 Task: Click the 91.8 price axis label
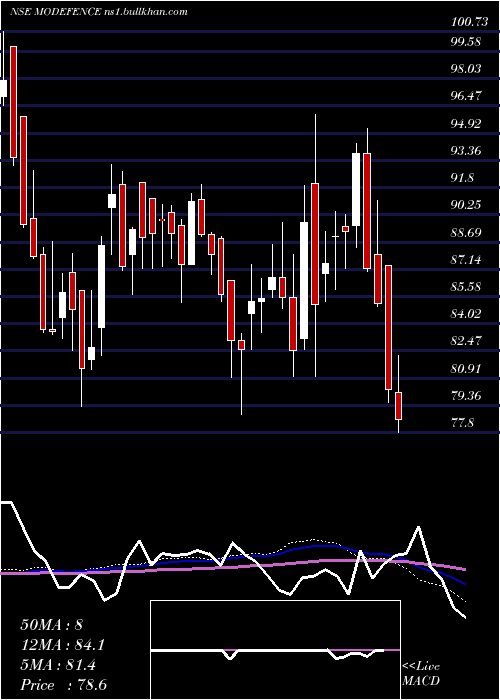[464, 178]
